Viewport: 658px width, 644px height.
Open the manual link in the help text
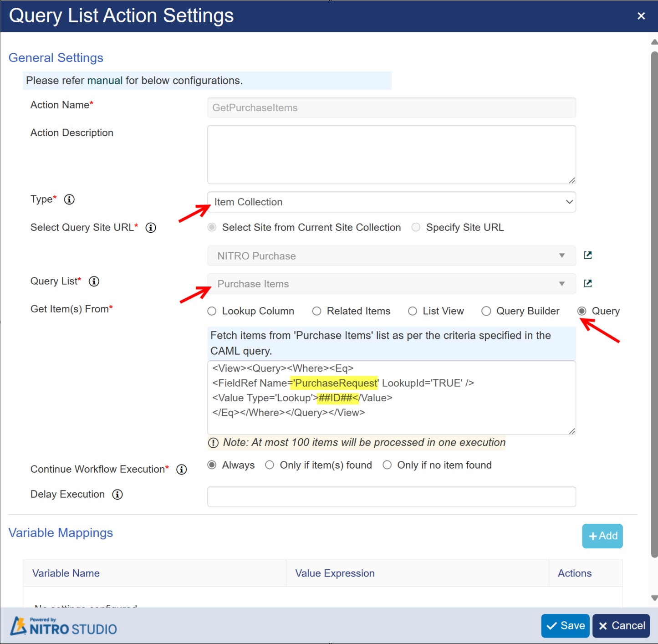(x=105, y=81)
